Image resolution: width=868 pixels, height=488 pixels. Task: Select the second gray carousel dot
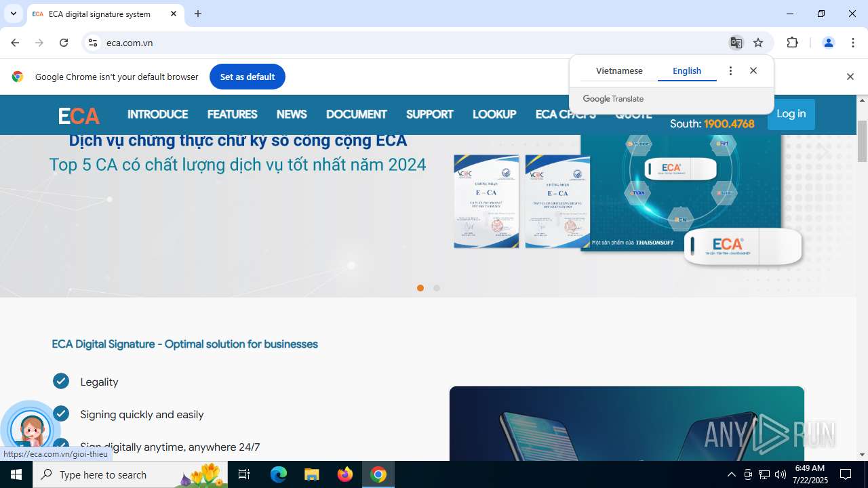click(x=437, y=288)
